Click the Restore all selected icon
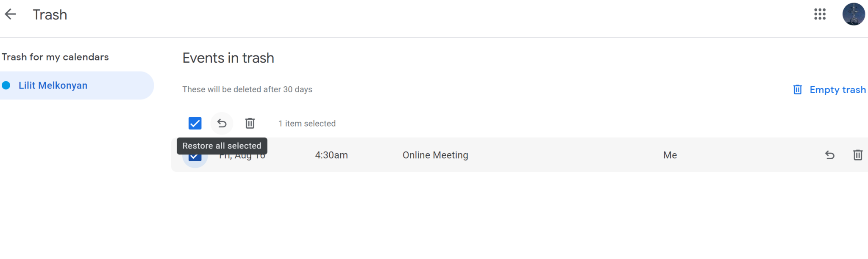868x259 pixels. pyautogui.click(x=222, y=123)
